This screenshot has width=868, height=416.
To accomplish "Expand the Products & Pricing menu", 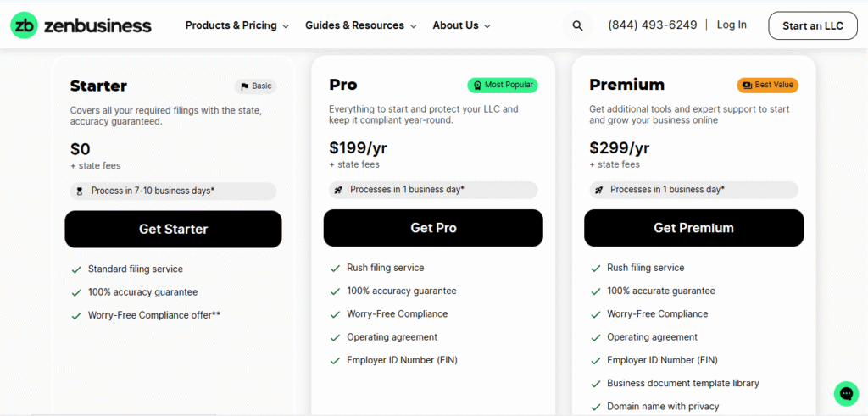I will tap(236, 25).
